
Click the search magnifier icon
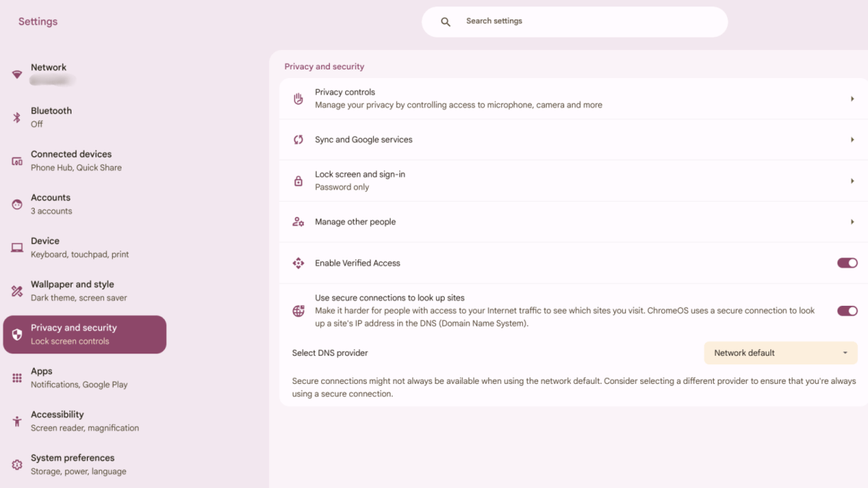coord(445,21)
